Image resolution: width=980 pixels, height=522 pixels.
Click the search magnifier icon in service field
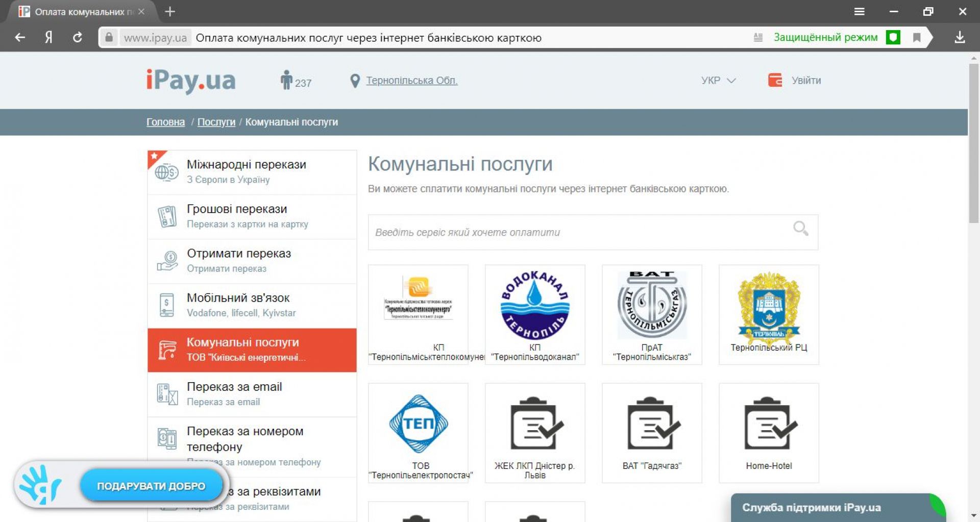pos(800,229)
